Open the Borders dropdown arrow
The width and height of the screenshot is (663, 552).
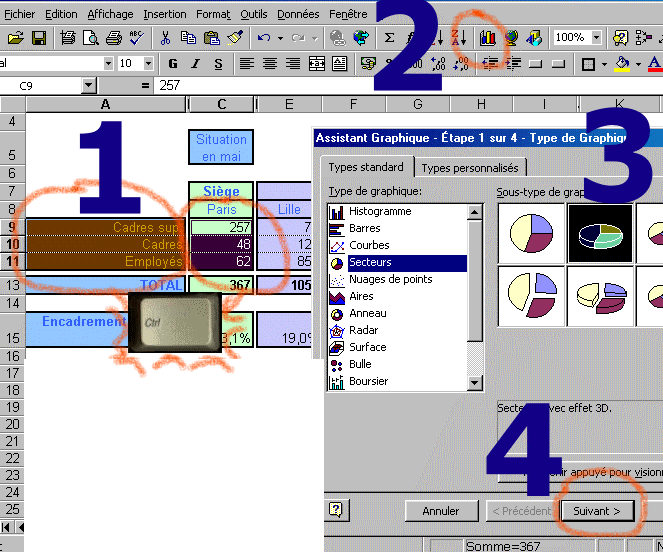pos(604,64)
